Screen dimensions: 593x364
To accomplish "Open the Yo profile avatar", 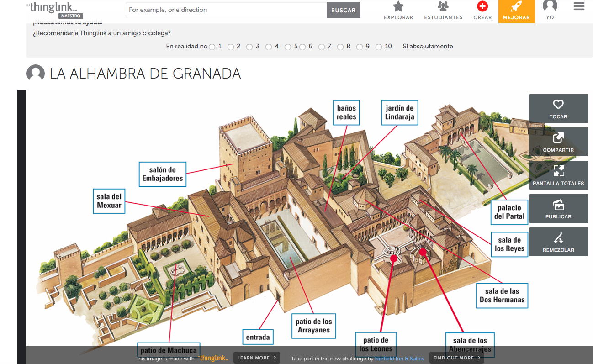I will click(x=550, y=5).
